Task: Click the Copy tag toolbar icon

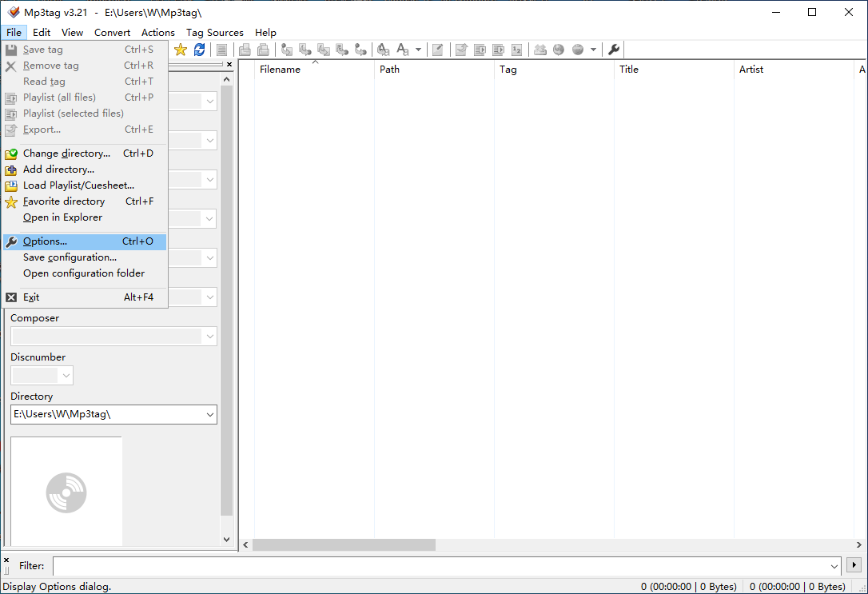Action: [x=245, y=50]
